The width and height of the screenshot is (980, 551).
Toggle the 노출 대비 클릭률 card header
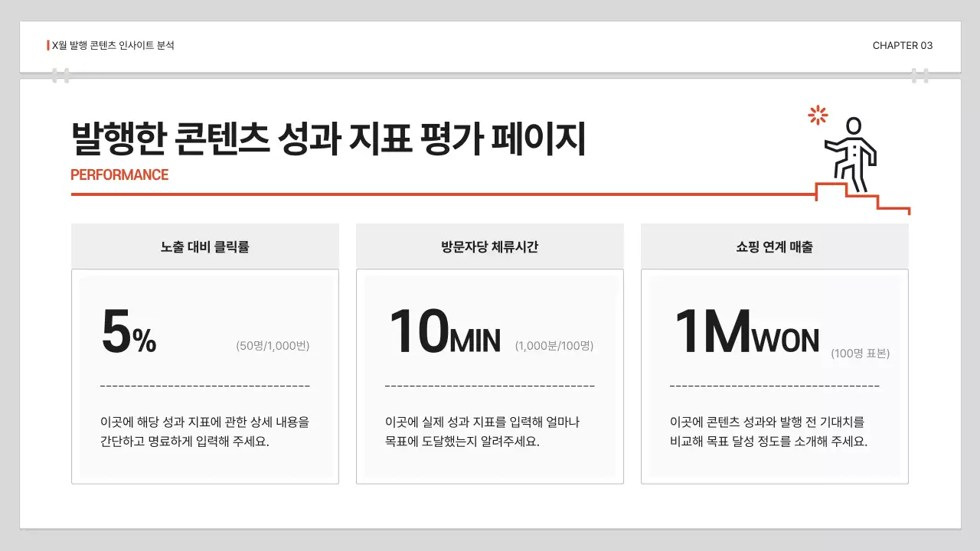tap(205, 245)
